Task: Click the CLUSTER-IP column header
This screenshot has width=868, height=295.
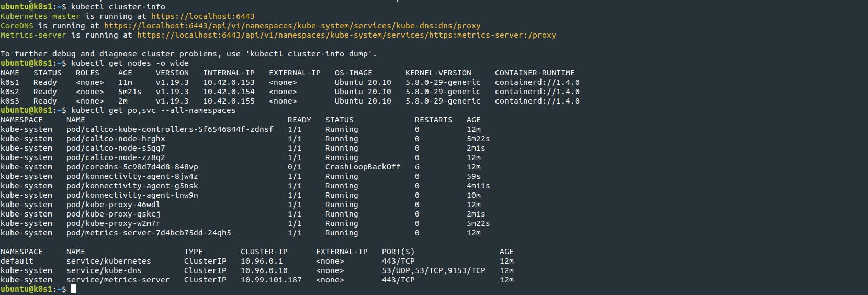Action: tap(264, 252)
